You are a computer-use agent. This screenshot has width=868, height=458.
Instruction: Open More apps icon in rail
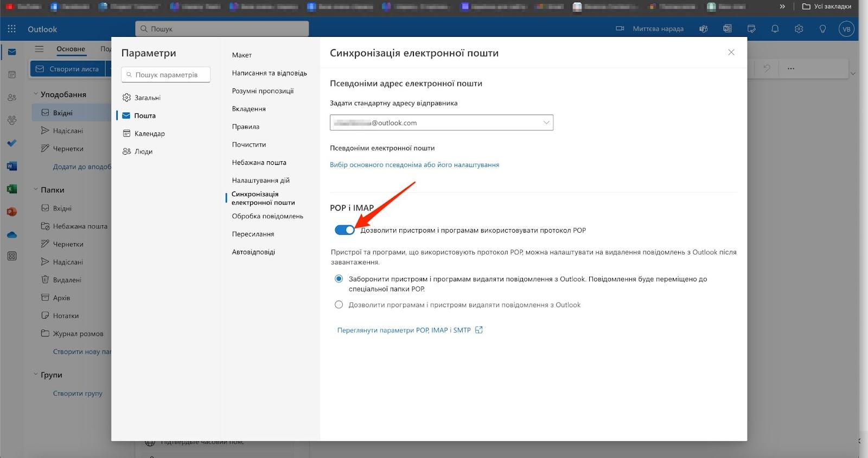[12, 256]
